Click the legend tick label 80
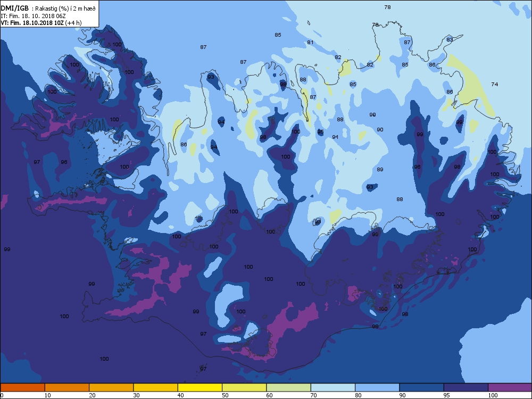 (x=358, y=395)
